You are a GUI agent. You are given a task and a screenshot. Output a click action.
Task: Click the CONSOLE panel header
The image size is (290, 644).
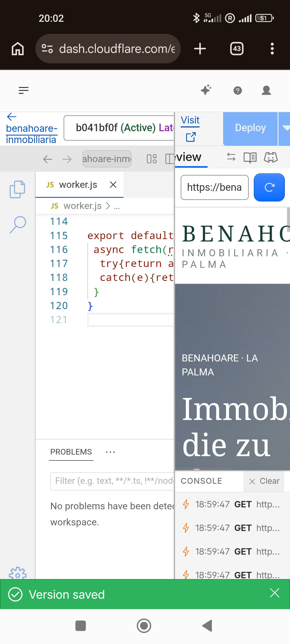[201, 481]
